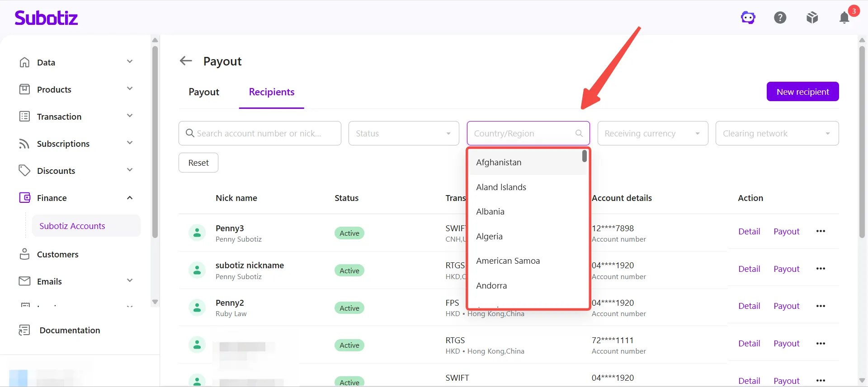868x387 pixels.
Task: Open more actions for 72****1111 row
Action: point(821,344)
